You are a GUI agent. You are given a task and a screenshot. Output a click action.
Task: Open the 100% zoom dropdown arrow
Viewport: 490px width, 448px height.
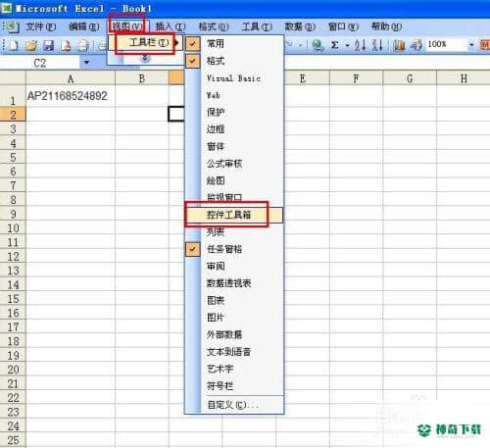tap(471, 44)
